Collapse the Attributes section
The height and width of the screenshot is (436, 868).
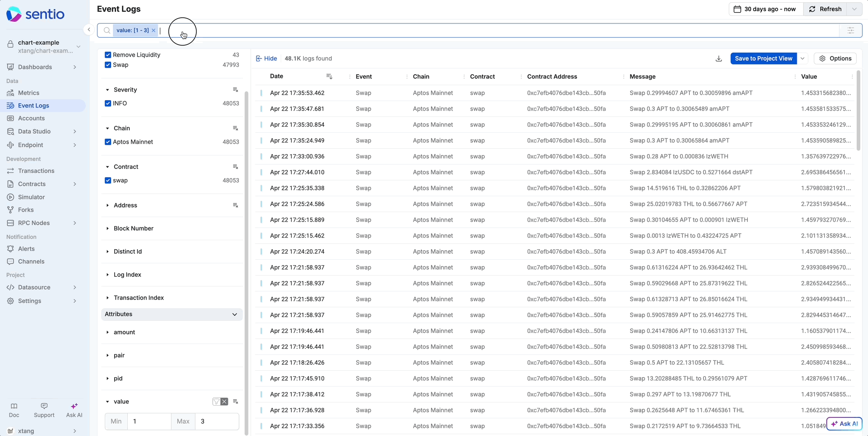(x=234, y=314)
